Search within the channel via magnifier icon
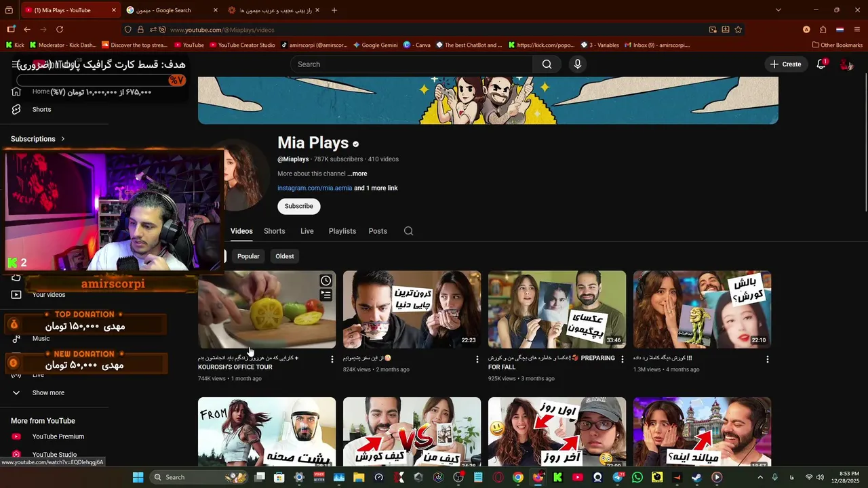This screenshot has height=488, width=868. tap(408, 231)
